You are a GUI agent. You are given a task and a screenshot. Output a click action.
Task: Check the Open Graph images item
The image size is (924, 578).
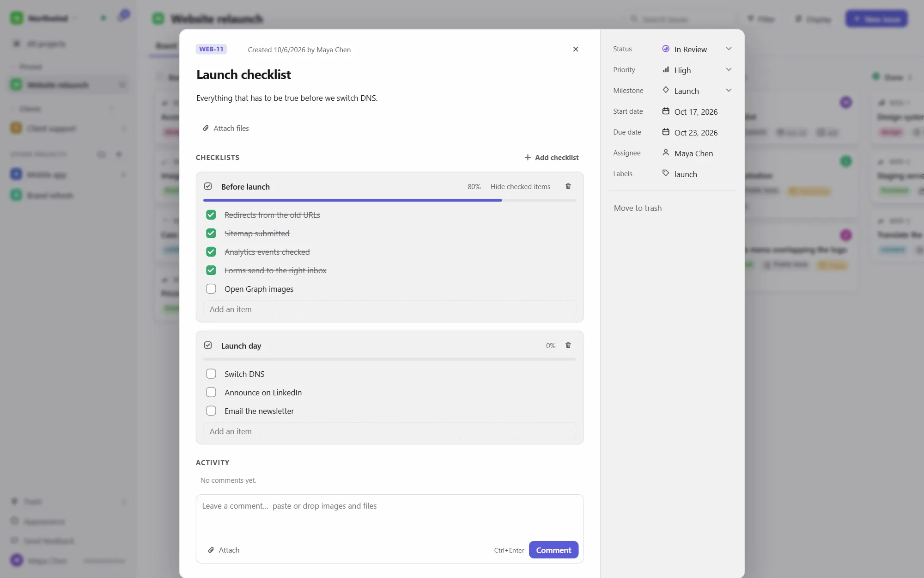[x=211, y=289]
